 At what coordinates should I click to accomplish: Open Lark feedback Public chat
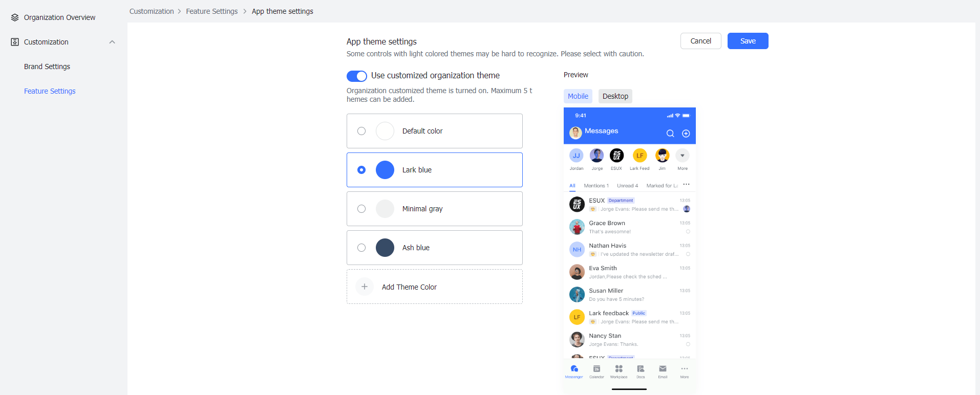coord(630,317)
